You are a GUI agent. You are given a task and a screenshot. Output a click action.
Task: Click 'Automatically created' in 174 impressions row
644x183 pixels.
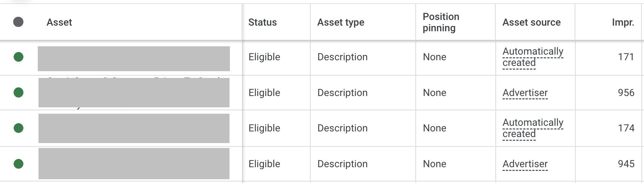point(532,128)
